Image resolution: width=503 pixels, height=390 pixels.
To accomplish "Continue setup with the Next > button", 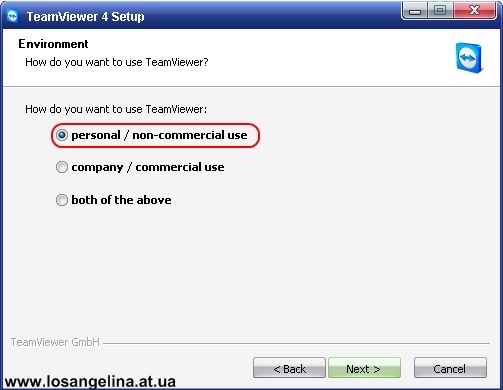I will 364,368.
